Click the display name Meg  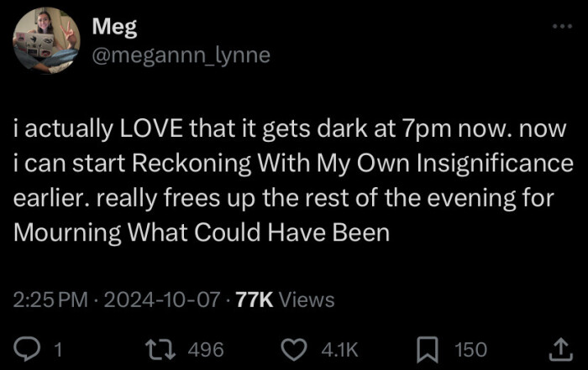coord(109,29)
